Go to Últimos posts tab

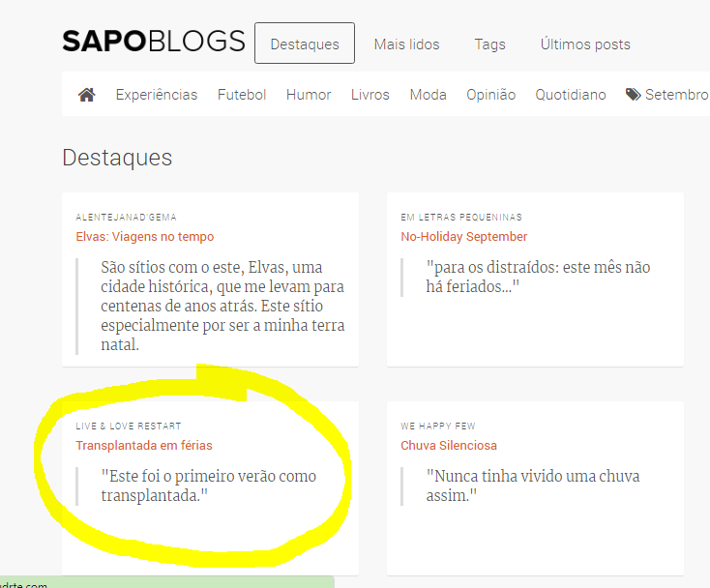click(585, 44)
